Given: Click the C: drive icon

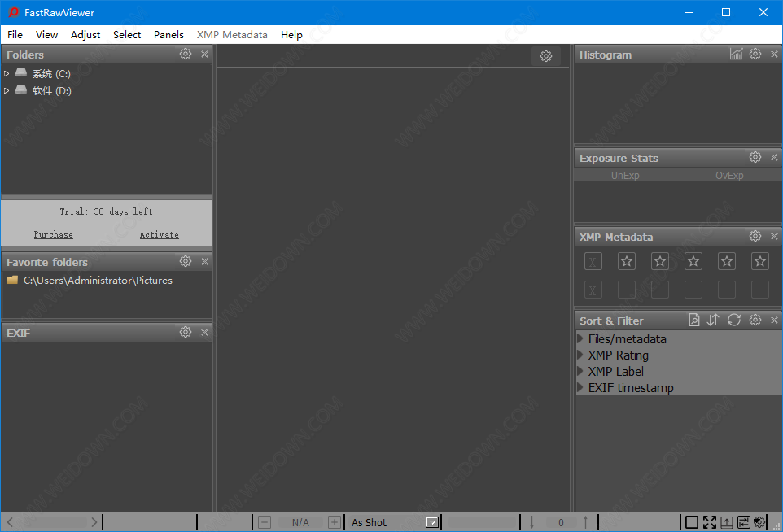Looking at the screenshot, I should (21, 73).
